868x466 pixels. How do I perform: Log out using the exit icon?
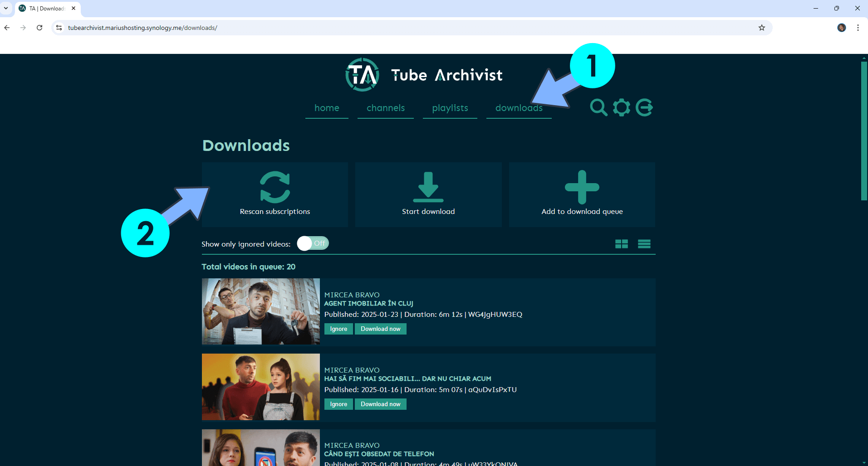pos(644,107)
